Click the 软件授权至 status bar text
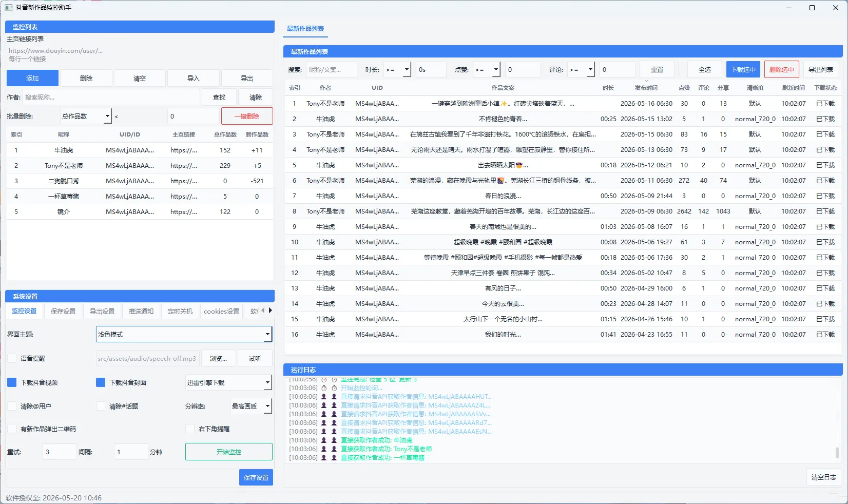 pos(53,498)
